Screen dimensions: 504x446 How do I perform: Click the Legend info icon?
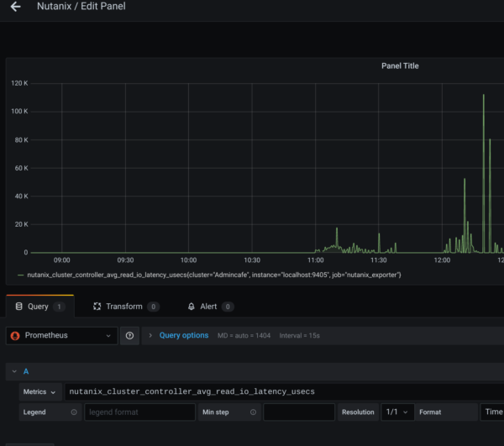click(x=74, y=412)
